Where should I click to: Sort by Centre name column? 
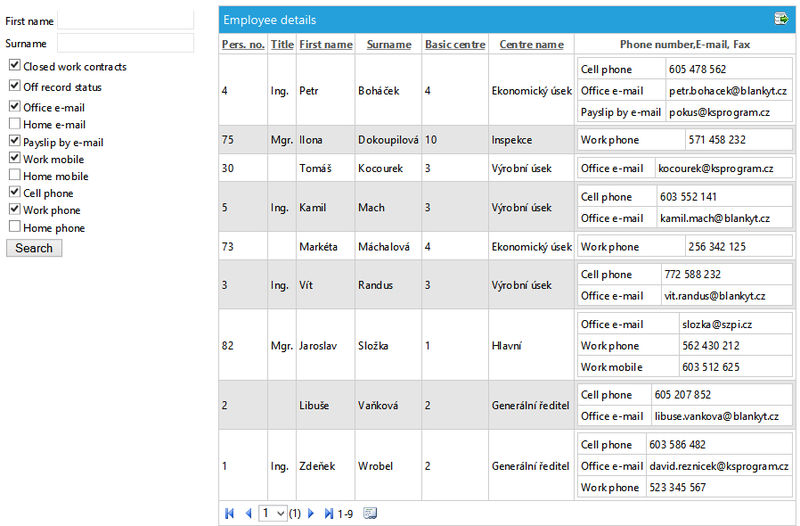(531, 44)
